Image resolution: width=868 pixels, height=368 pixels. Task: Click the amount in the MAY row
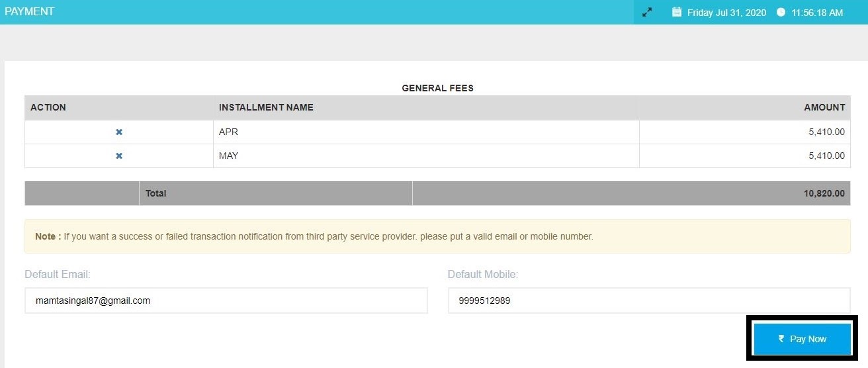826,156
